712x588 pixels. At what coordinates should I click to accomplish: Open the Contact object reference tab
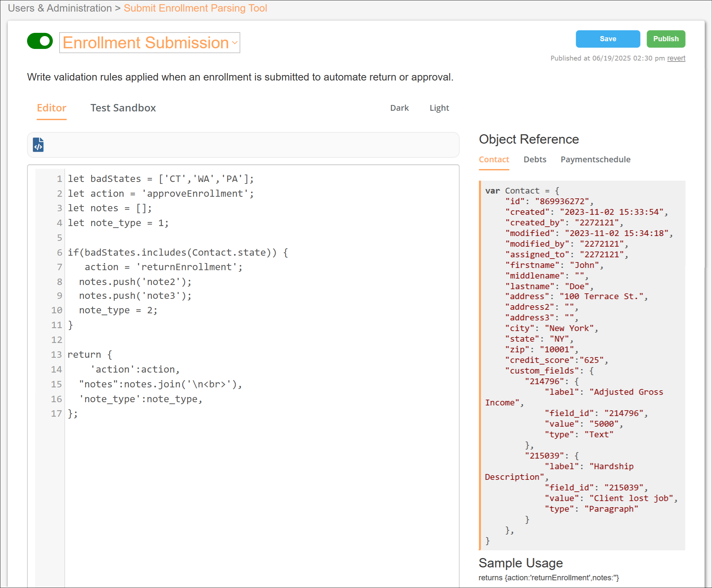494,159
